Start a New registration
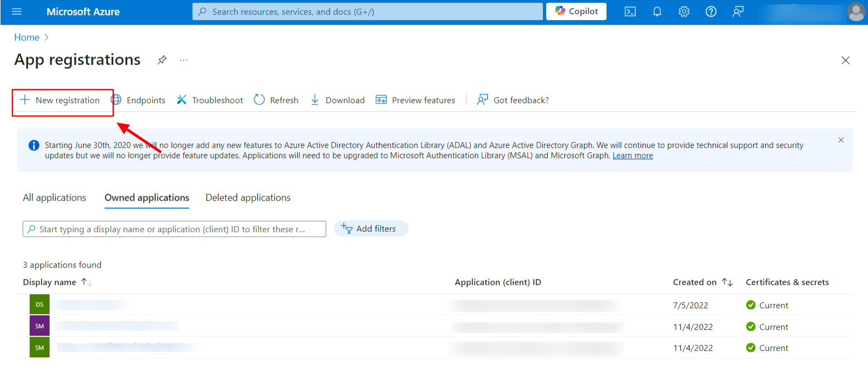The width and height of the screenshot is (868, 367). (60, 100)
